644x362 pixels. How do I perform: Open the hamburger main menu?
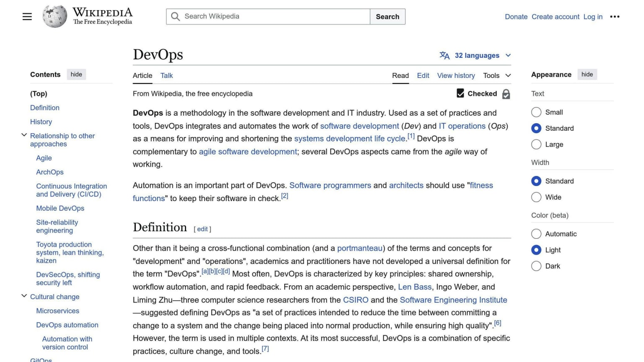click(27, 17)
